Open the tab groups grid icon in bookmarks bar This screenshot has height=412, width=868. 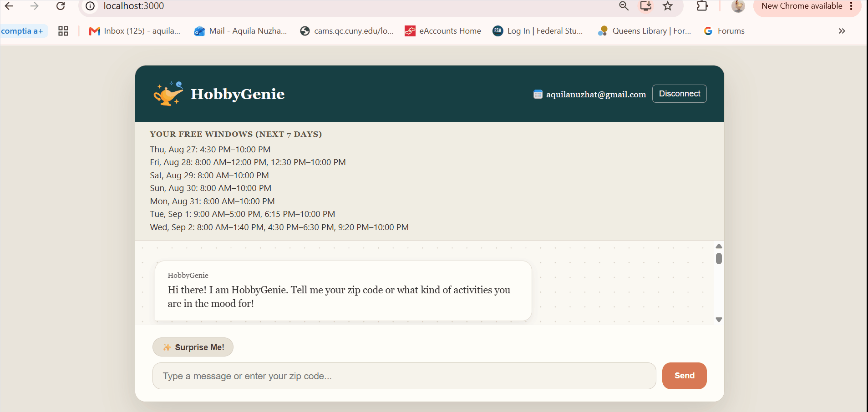[x=63, y=31]
